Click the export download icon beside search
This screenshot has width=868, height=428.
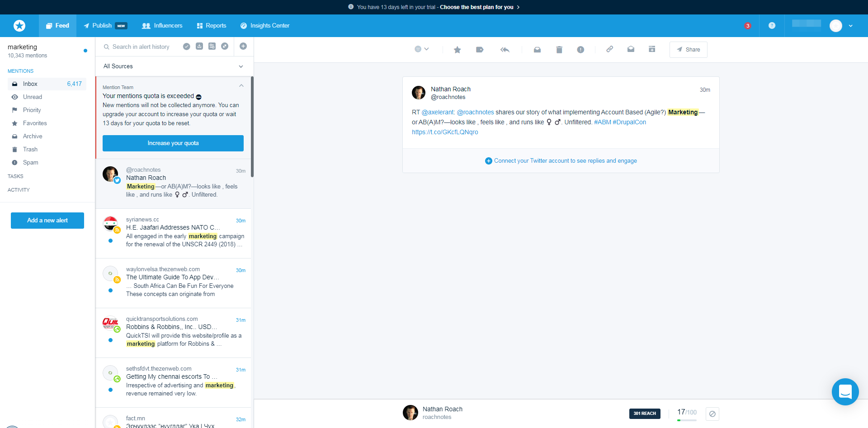point(199,46)
